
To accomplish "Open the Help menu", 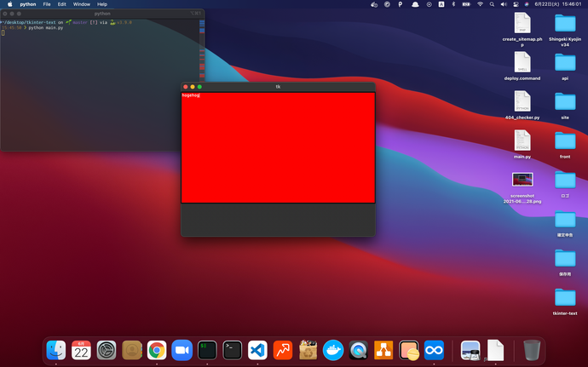I will pyautogui.click(x=102, y=4).
